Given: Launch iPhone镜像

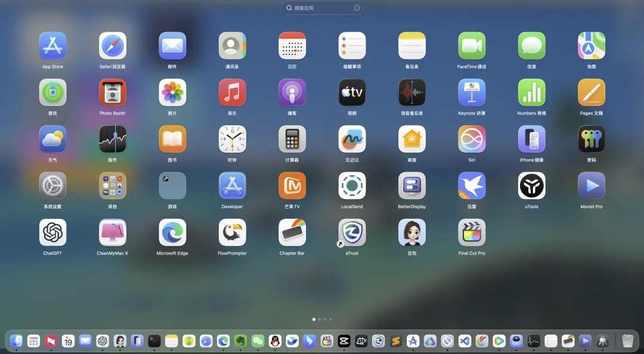Looking at the screenshot, I should (532, 139).
